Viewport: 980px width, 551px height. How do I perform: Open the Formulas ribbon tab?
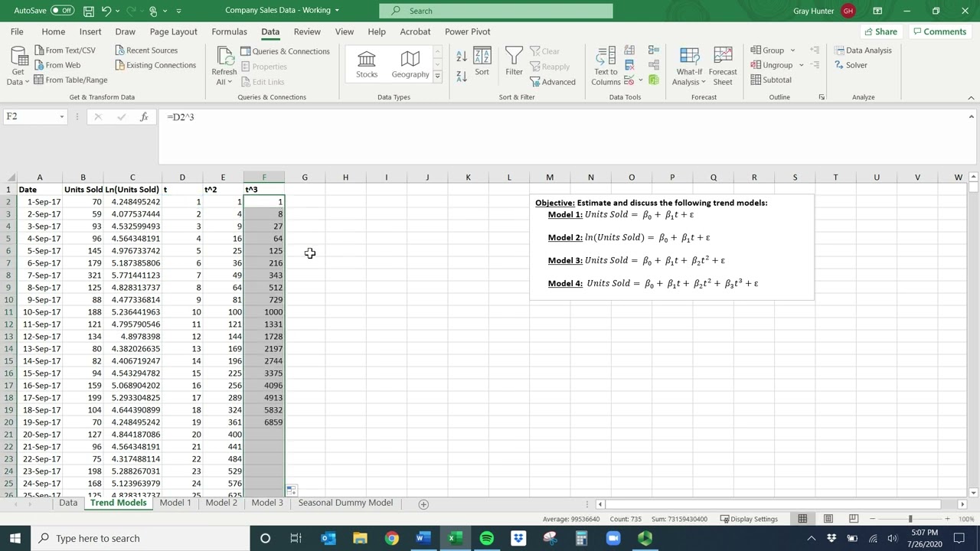point(230,31)
